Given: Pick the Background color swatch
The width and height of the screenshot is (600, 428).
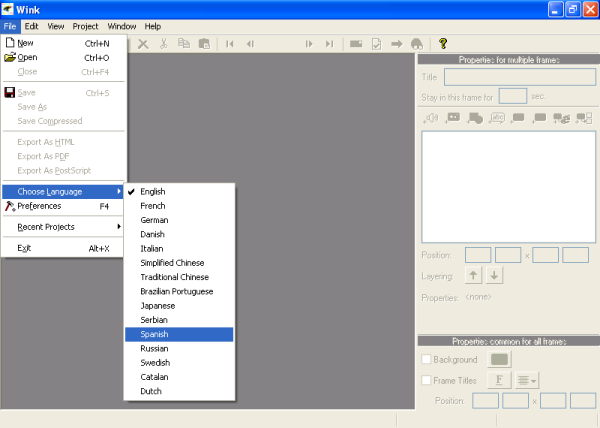Looking at the screenshot, I should [498, 359].
